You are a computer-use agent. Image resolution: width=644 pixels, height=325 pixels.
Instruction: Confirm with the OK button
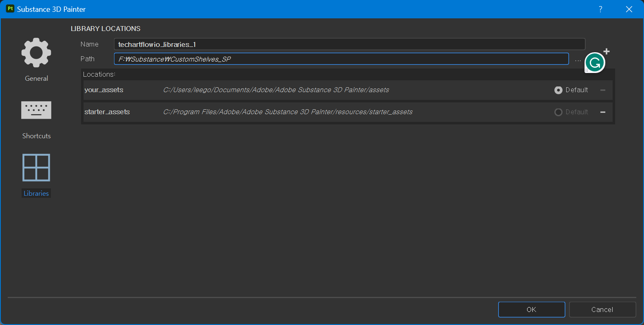(x=532, y=310)
